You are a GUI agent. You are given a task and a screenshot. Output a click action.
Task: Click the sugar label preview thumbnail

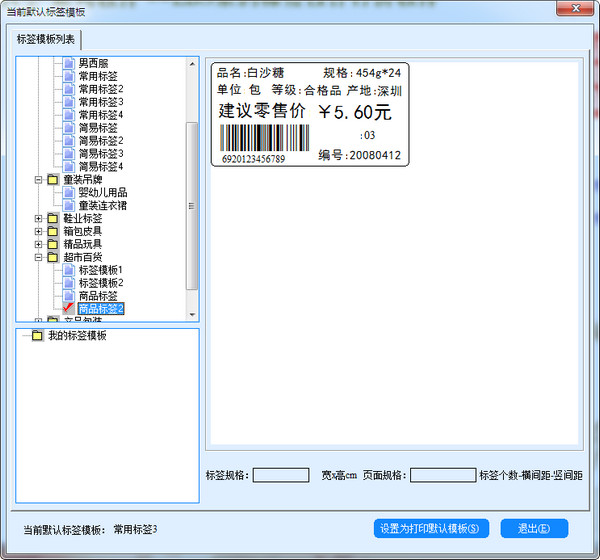tap(310, 114)
